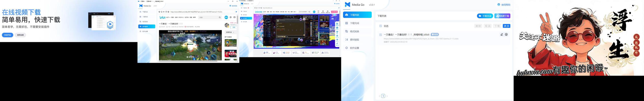Click the start download circular arrow icon
Viewport: 644px width, 101px height.
click(x=506, y=35)
